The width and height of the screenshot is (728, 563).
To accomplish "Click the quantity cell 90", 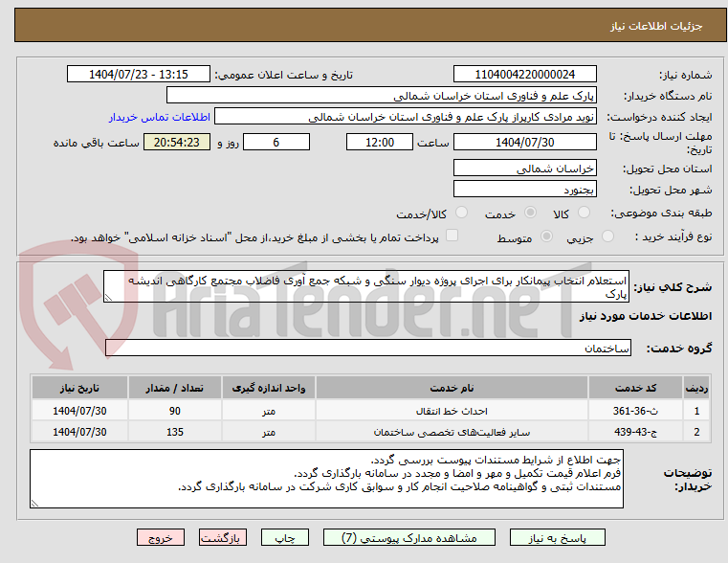I will (x=174, y=411).
